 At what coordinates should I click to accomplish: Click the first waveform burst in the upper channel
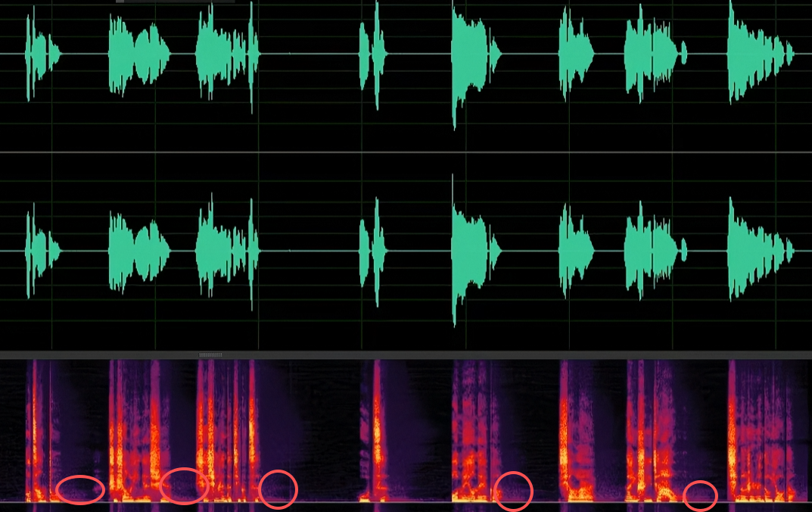point(43,54)
